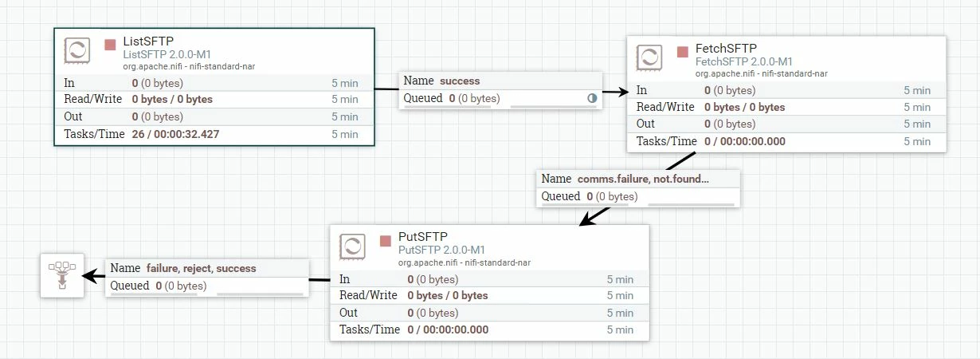The height and width of the screenshot is (359, 980).
Task: Click the FetchSFTP processor icon
Action: tap(649, 57)
